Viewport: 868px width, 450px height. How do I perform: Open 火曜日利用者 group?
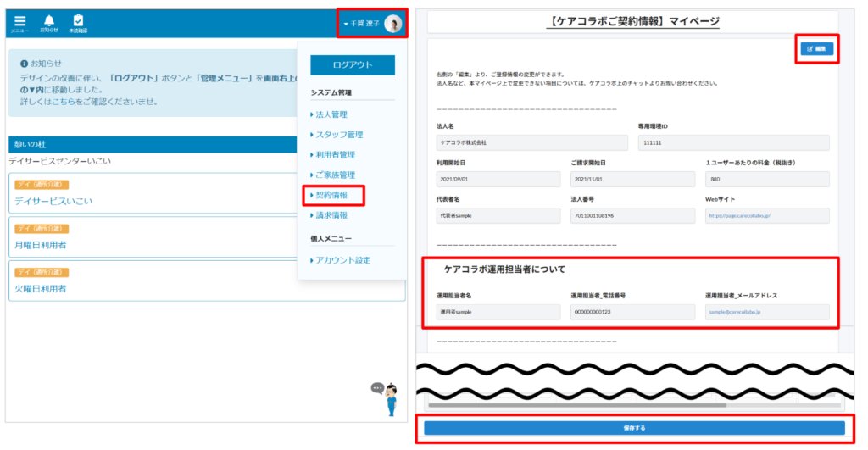pyautogui.click(x=41, y=288)
